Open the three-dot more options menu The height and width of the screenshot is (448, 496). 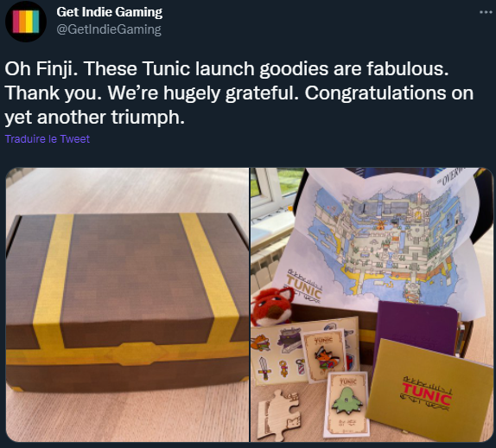tap(486, 12)
